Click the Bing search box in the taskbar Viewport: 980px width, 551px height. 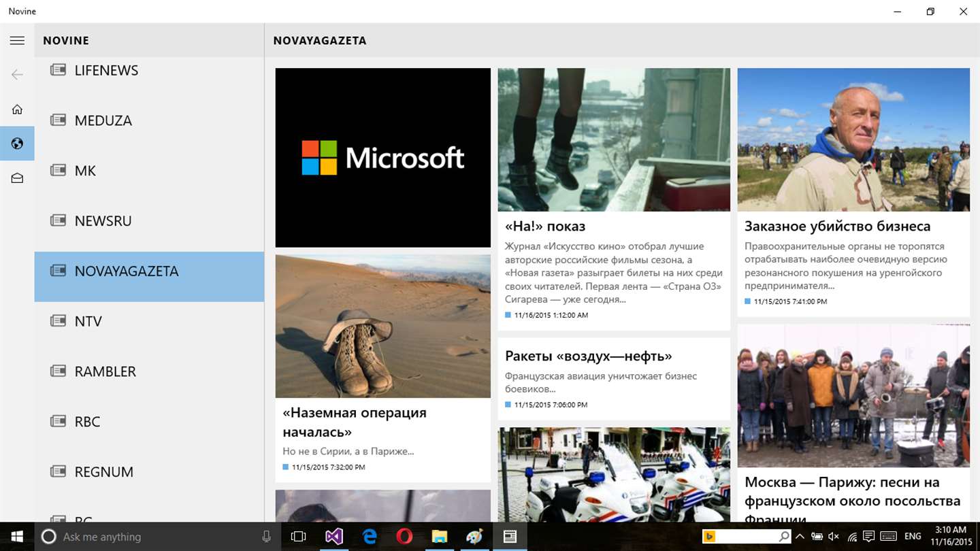coord(746,536)
